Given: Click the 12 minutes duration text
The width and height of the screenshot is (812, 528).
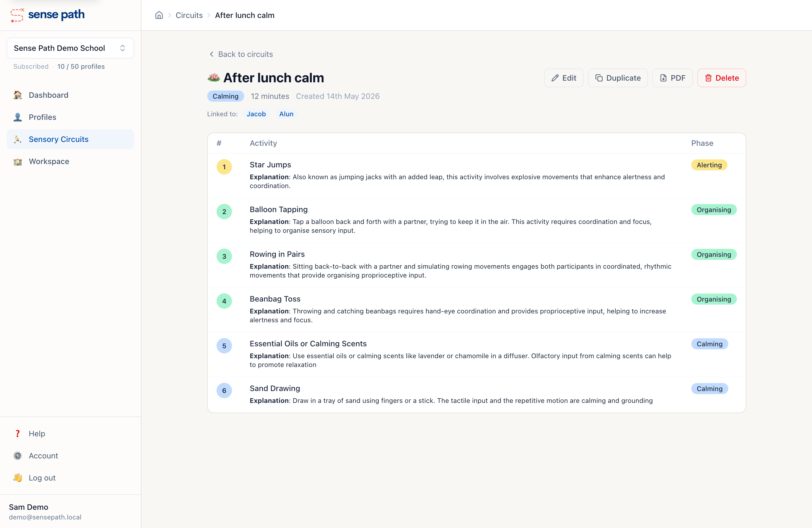Looking at the screenshot, I should pos(270,96).
